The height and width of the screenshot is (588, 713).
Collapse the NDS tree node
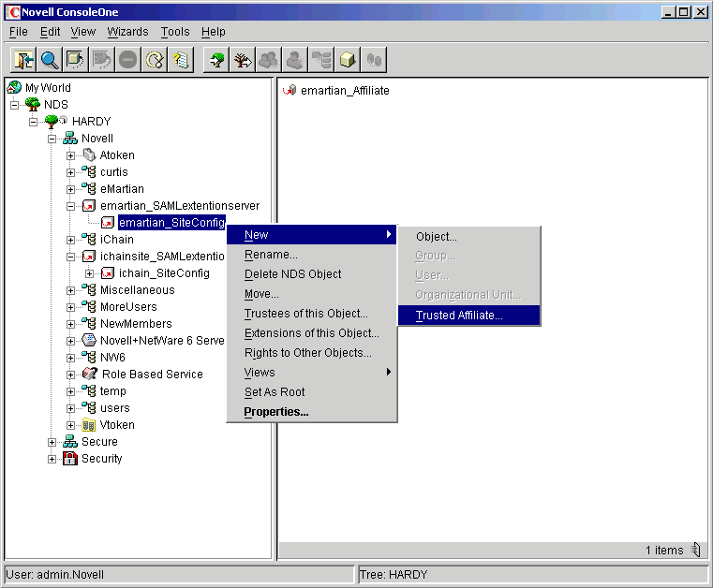(x=15, y=105)
